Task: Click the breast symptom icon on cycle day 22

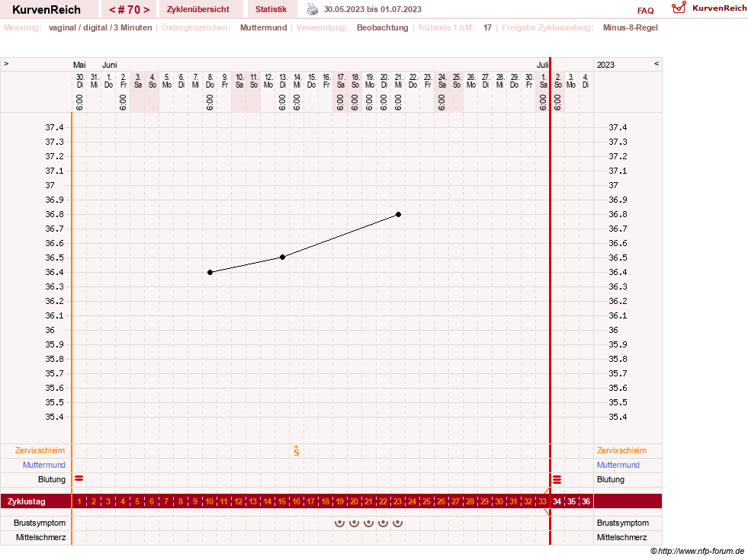Action: (383, 523)
